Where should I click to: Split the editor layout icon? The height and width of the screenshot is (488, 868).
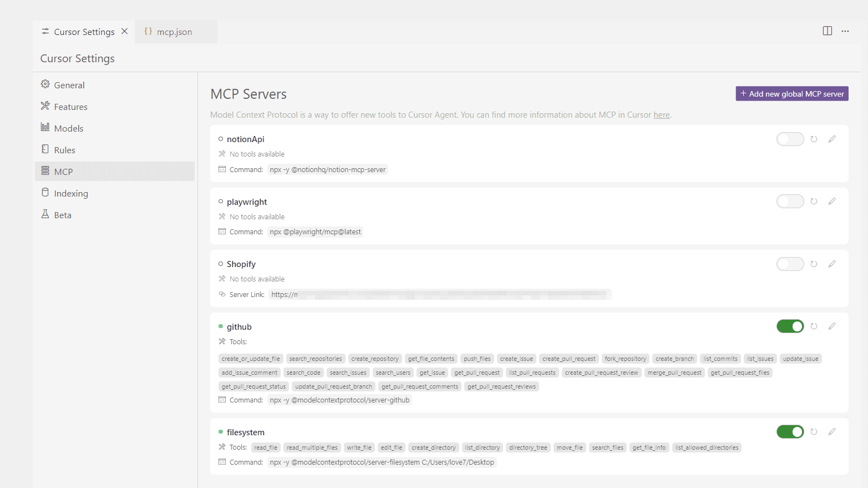pyautogui.click(x=827, y=31)
